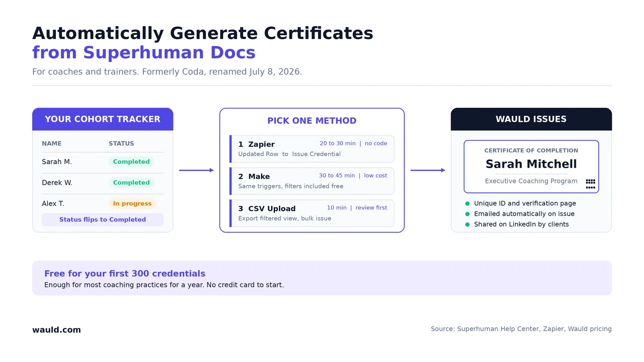Click 'Unique ID and verification page' bullet
This screenshot has width=644, height=362.
click(x=525, y=204)
